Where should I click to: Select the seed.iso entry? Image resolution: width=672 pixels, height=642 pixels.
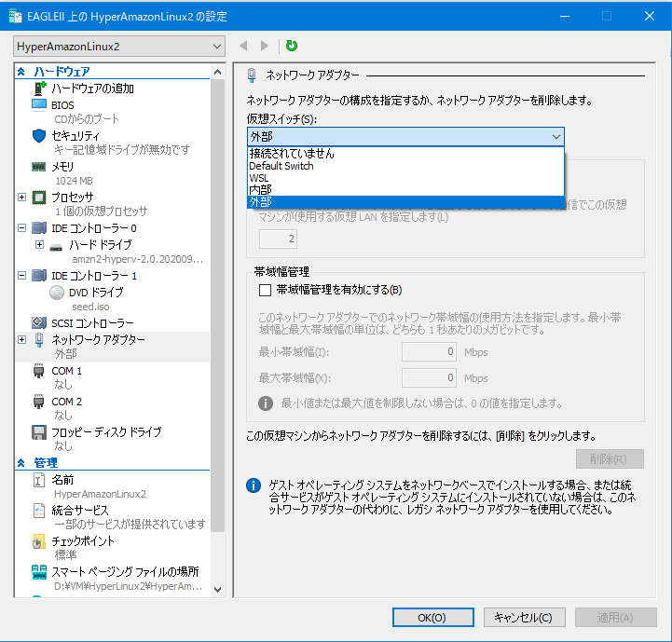coord(90,307)
